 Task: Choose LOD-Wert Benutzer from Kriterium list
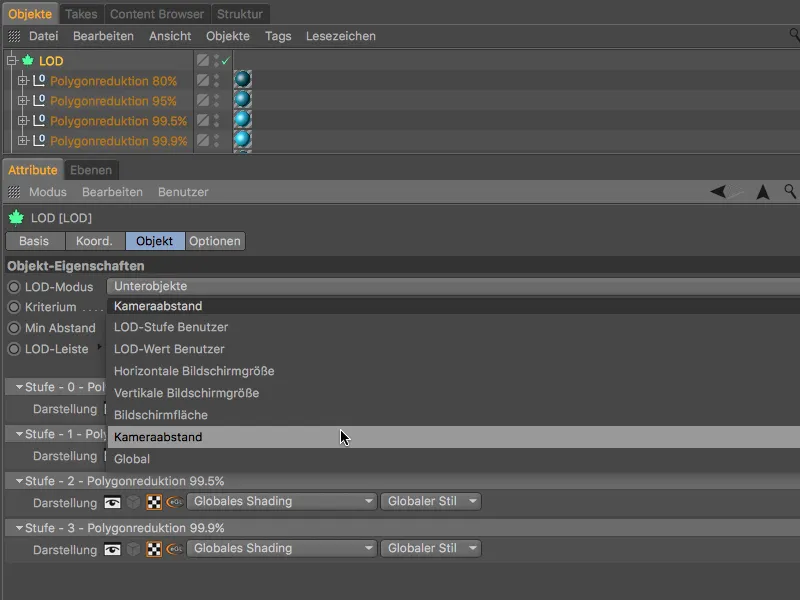click(x=454, y=349)
